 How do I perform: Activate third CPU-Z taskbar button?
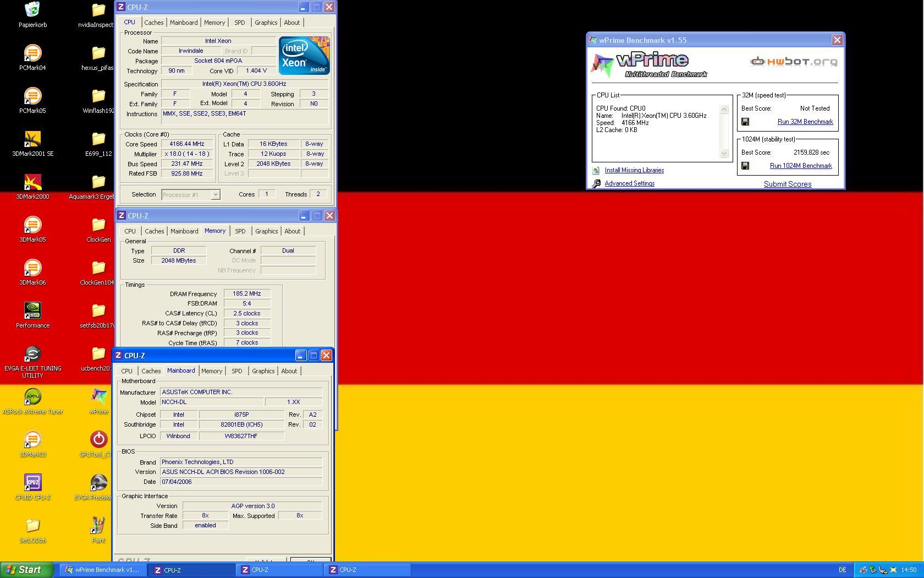pos(367,570)
